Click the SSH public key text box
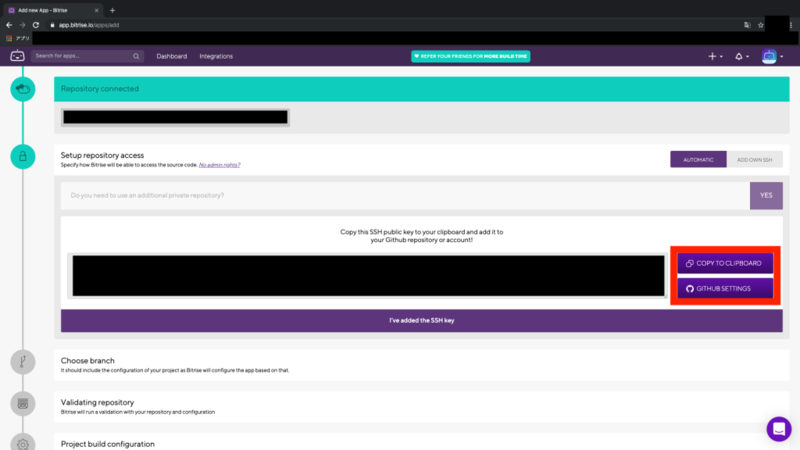This screenshot has height=450, width=800. point(368,276)
